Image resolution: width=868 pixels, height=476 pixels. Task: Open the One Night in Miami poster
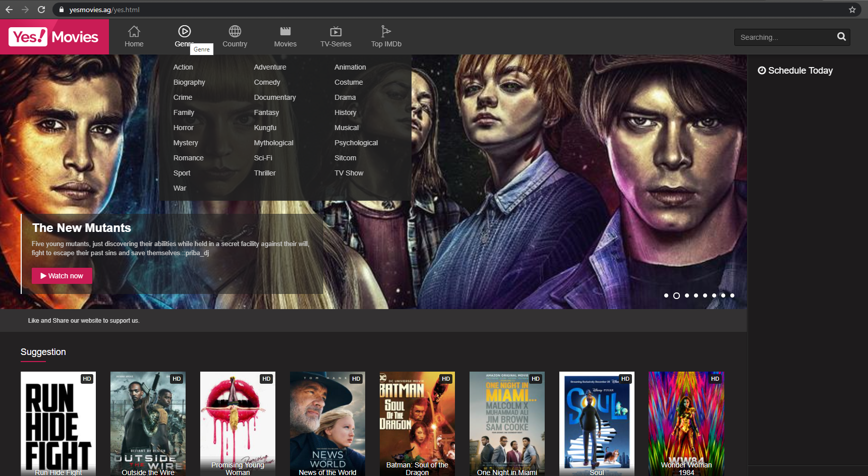[507, 424]
